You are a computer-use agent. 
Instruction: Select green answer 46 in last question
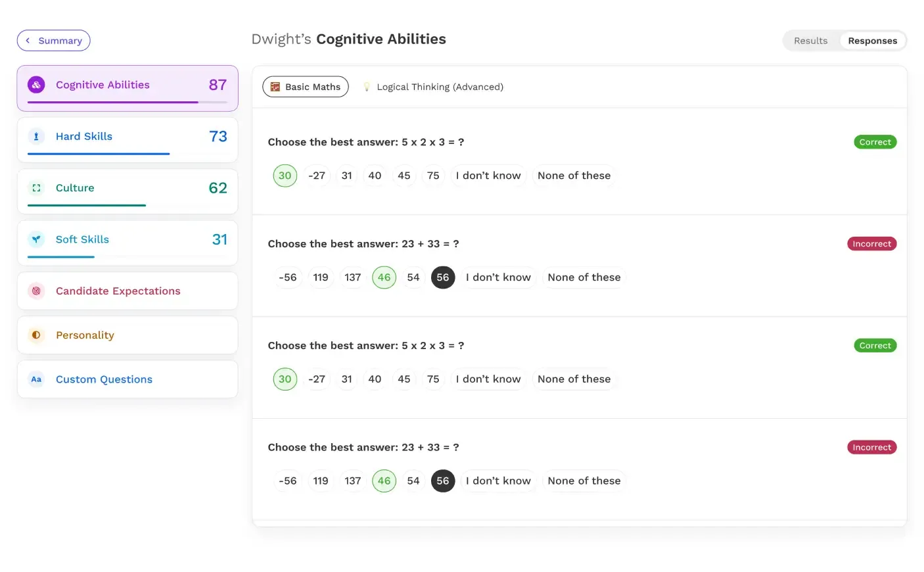[x=384, y=481]
